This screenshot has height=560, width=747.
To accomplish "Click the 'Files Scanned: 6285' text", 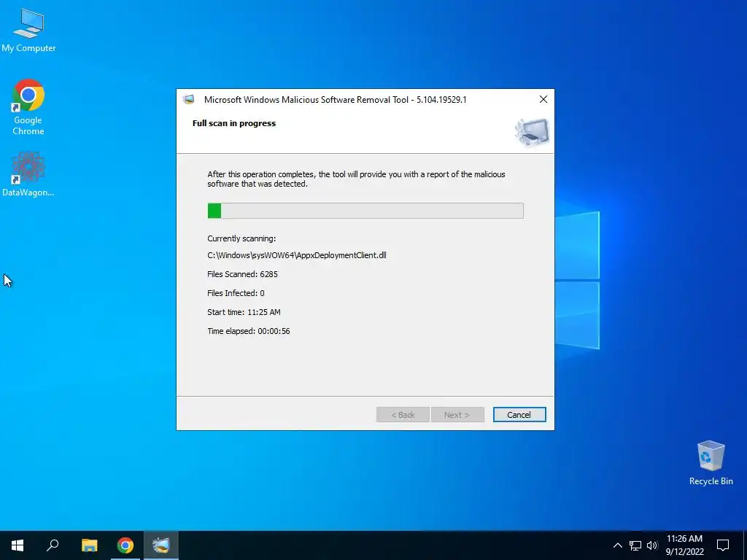I will coord(242,274).
